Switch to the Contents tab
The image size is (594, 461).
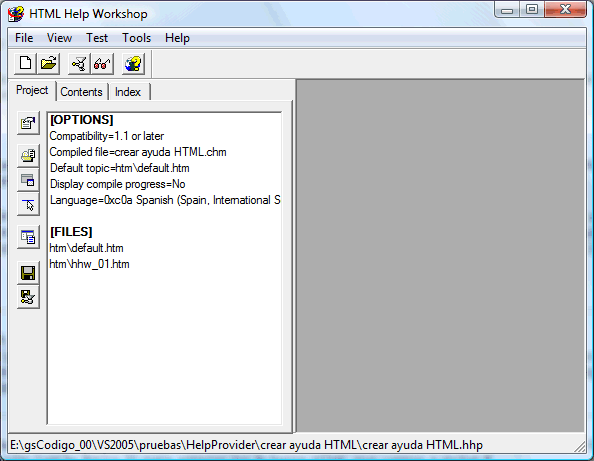(81, 92)
